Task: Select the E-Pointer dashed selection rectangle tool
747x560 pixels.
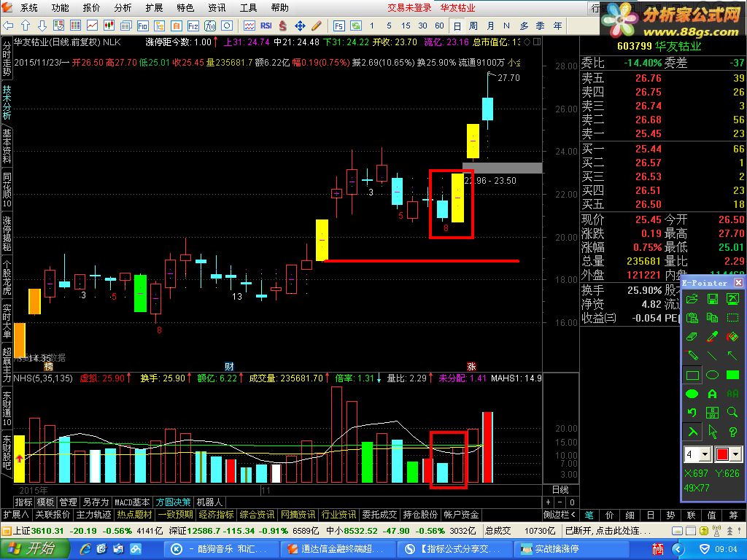Action: [732, 318]
